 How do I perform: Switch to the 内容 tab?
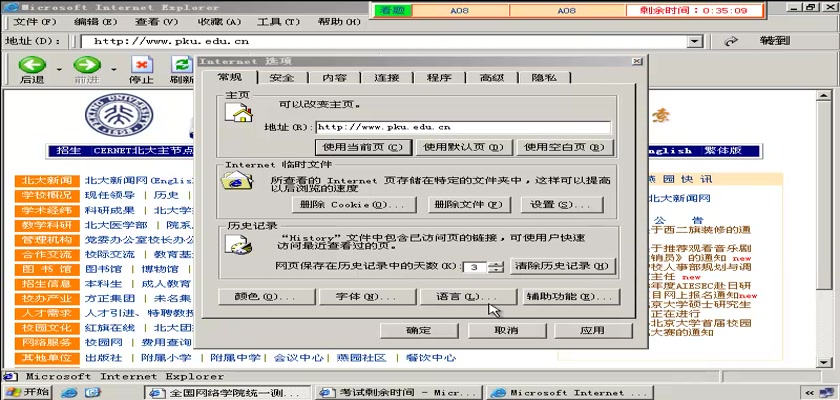[x=335, y=78]
